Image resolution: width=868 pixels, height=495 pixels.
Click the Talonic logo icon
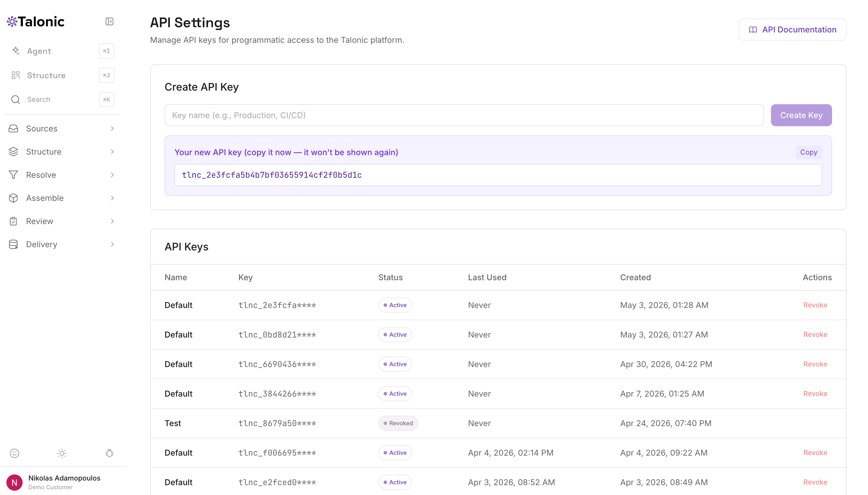(12, 21)
